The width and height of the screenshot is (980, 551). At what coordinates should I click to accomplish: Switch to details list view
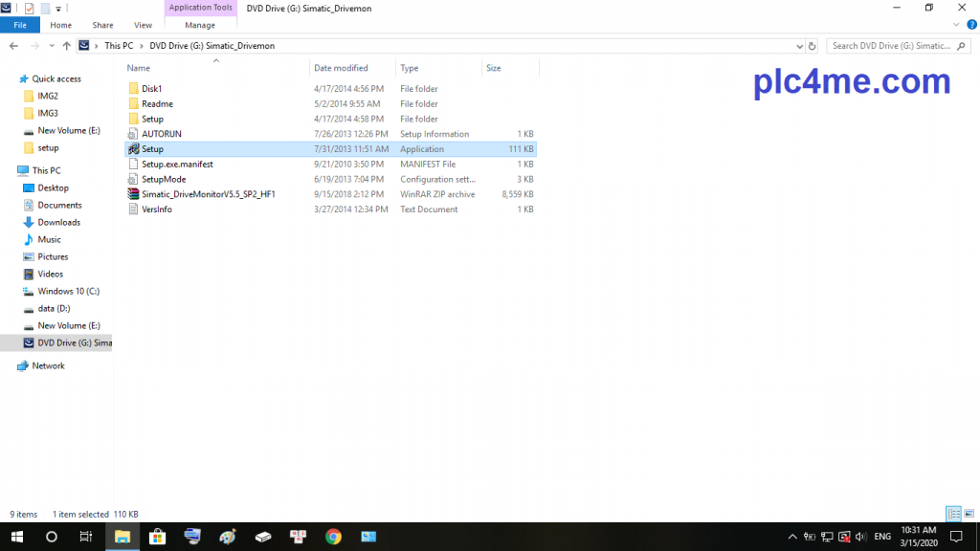pos(953,514)
